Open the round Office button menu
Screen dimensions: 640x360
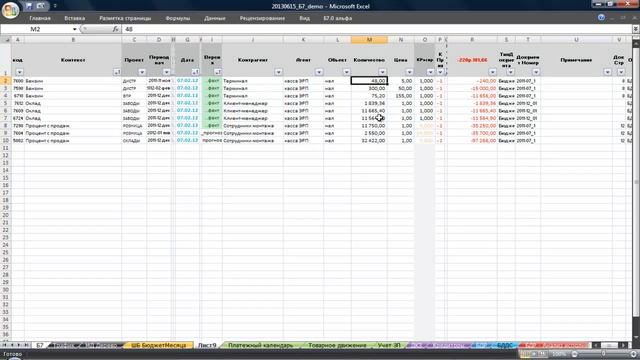(x=10, y=10)
